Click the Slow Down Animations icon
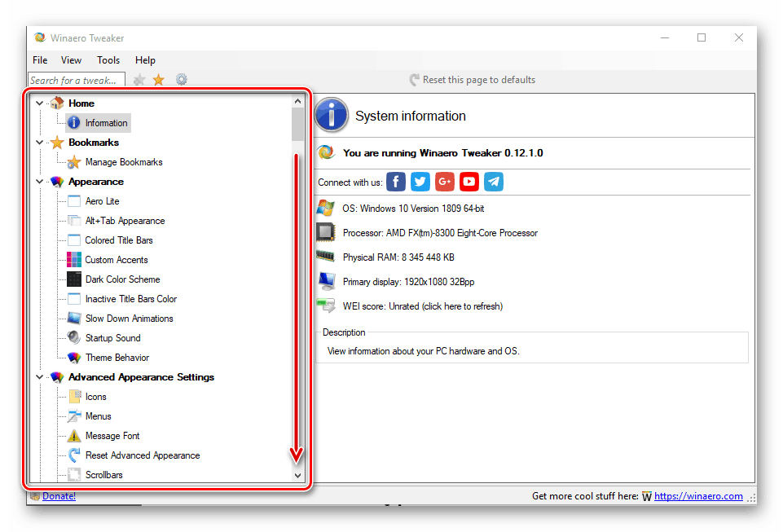Screen dimensions: 783x532 point(74,319)
